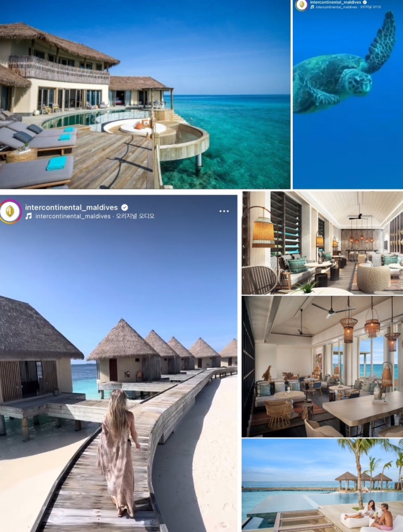Open poolside photo with couple on daybed
The image size is (403, 532).
click(x=323, y=485)
